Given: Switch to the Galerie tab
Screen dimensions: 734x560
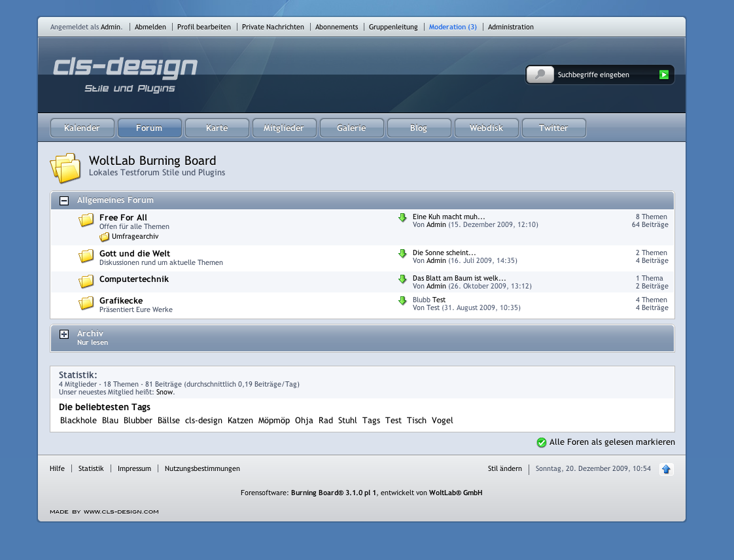Looking at the screenshot, I should coord(351,128).
